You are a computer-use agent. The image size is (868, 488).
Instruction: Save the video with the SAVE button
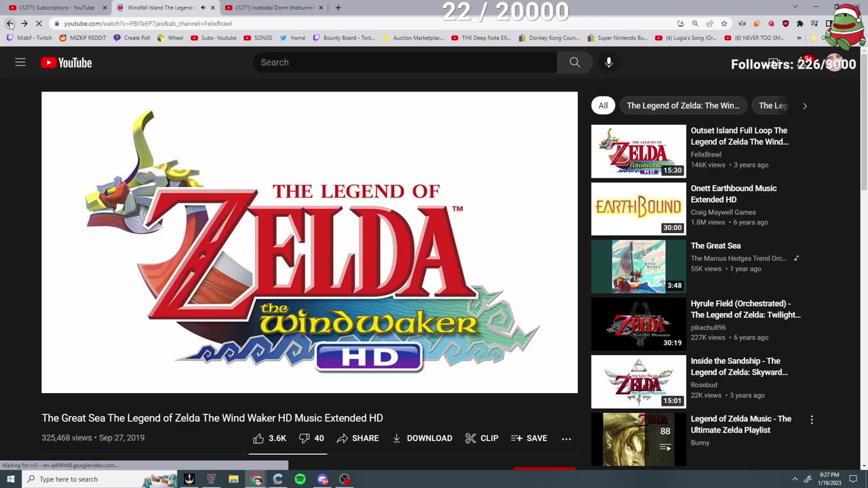coord(529,439)
